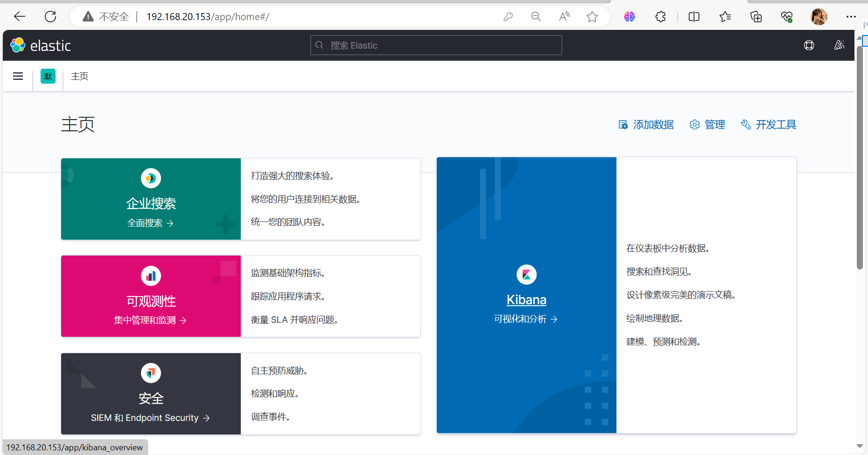Open the default space selector badge
Image resolution: width=868 pixels, height=455 pixels.
[48, 76]
